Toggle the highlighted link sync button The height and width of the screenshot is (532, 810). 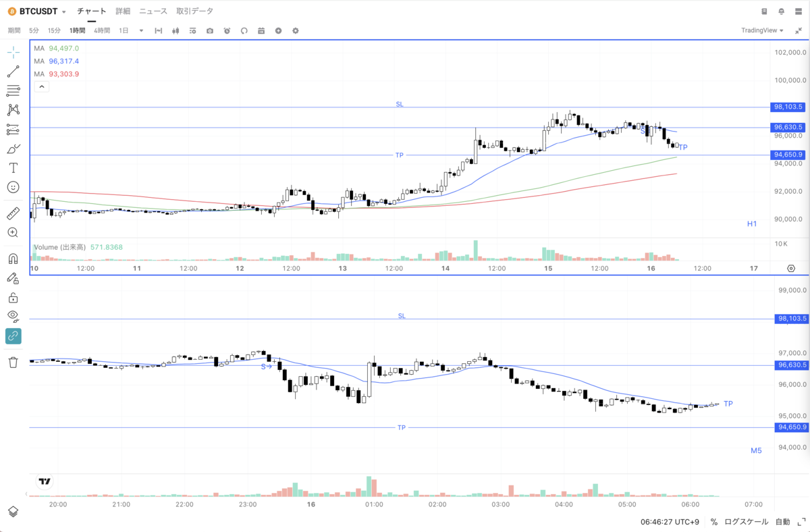[x=13, y=336]
